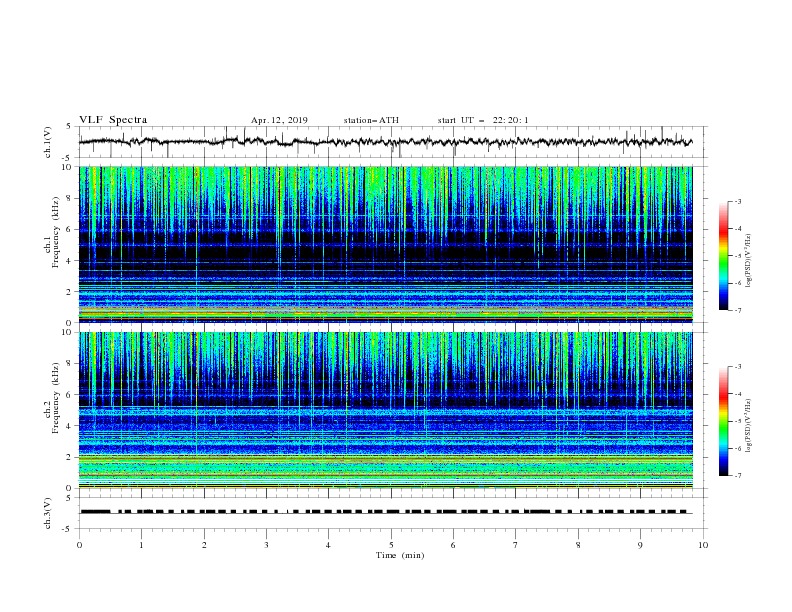This screenshot has height=612, width=792.
Task: Click the "-7" value on ch.1 colorbar
Action: pos(738,310)
